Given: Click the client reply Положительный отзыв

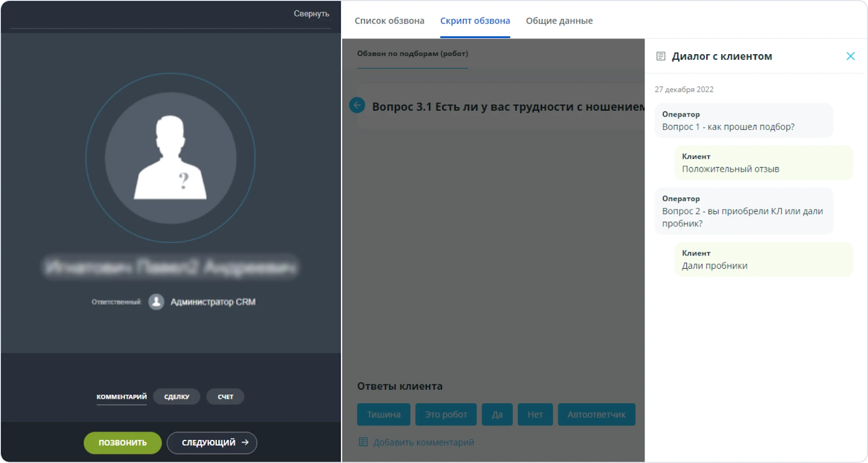Looking at the screenshot, I should (x=763, y=163).
